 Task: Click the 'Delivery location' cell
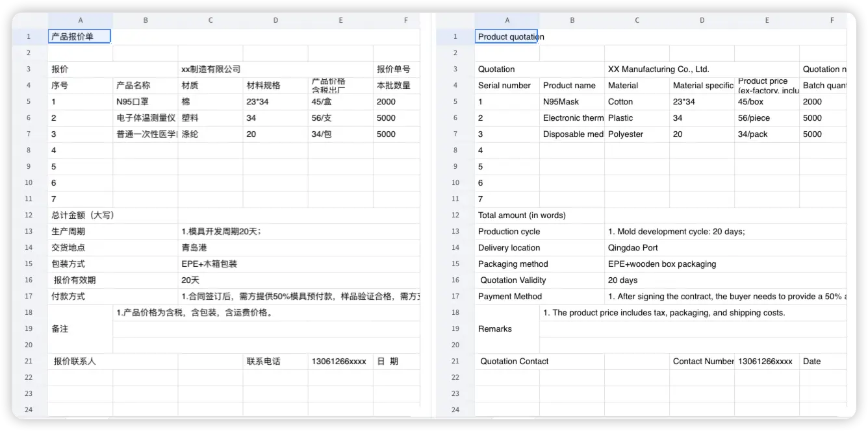pos(539,247)
